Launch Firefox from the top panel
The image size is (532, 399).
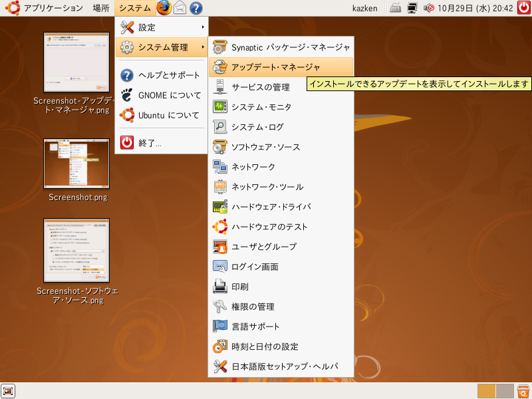click(x=164, y=8)
